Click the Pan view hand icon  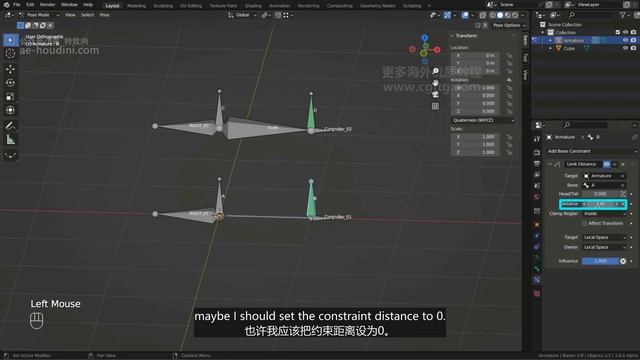436,83
